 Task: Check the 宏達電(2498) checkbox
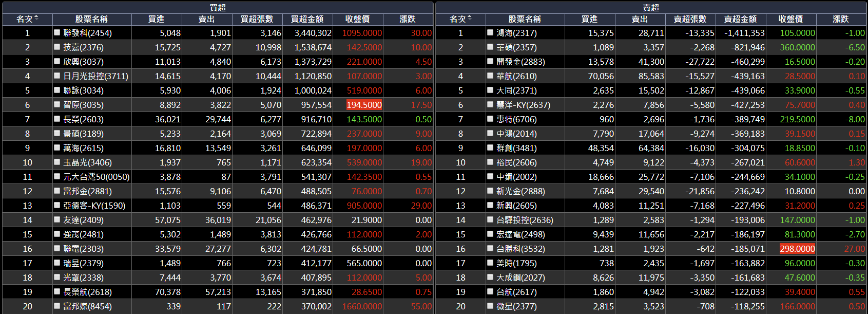coord(490,234)
